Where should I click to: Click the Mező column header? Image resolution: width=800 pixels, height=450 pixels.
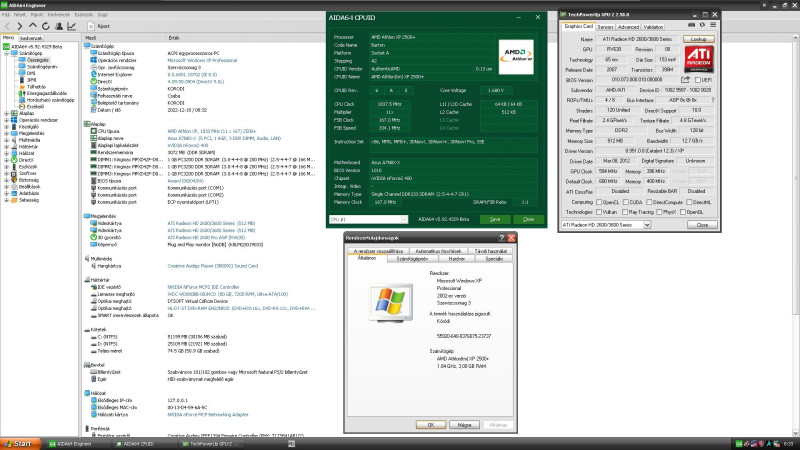coord(91,38)
